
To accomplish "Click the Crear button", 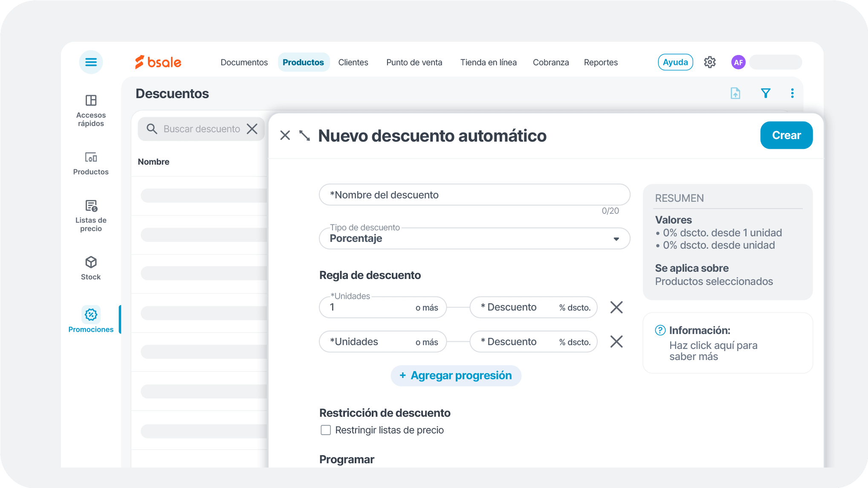I will click(786, 135).
